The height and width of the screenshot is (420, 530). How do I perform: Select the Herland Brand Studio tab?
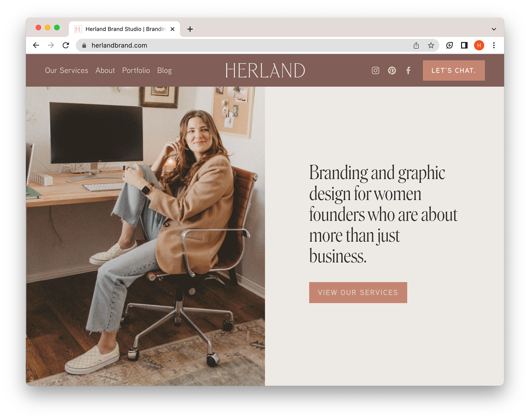124,29
